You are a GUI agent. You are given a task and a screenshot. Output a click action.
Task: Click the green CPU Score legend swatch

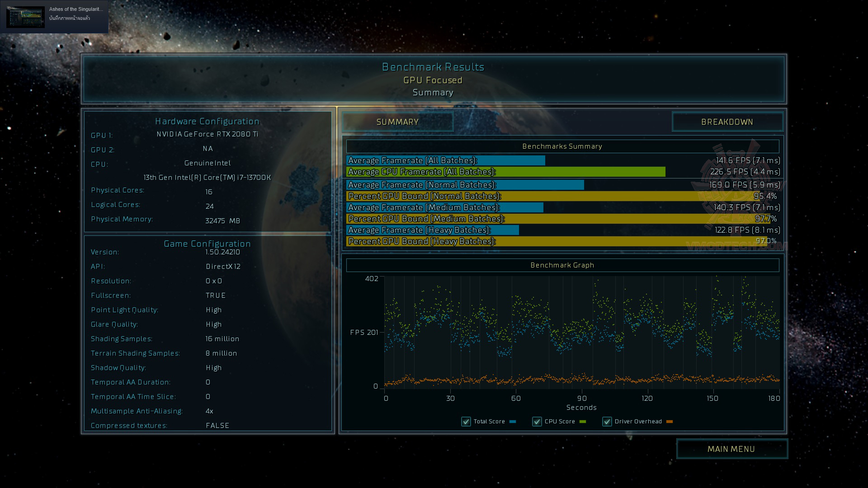pos(583,422)
